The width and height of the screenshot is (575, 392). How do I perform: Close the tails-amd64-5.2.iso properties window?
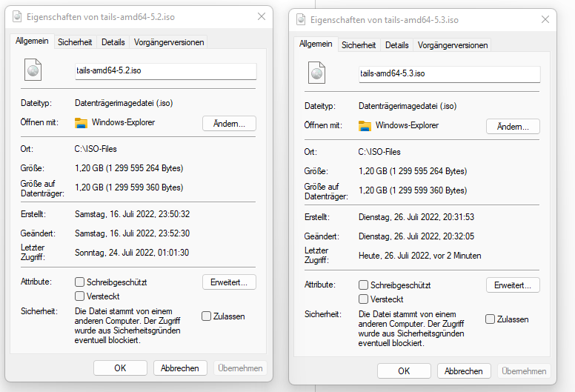262,16
